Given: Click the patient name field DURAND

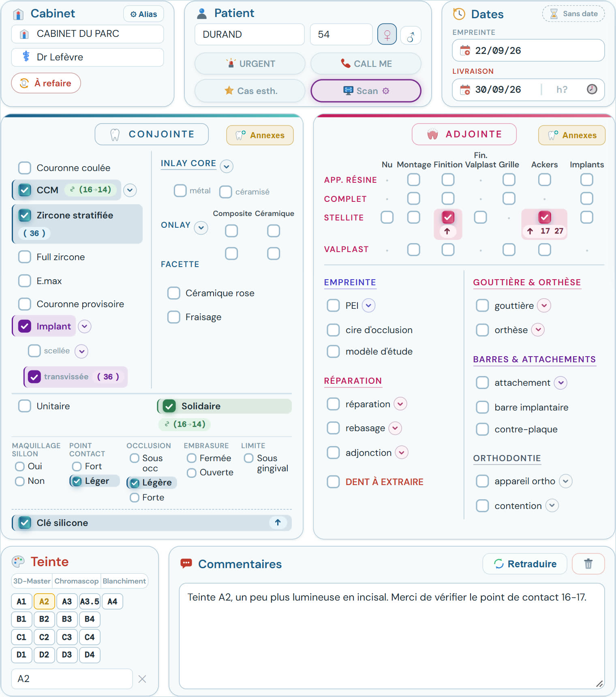Looking at the screenshot, I should [x=250, y=34].
